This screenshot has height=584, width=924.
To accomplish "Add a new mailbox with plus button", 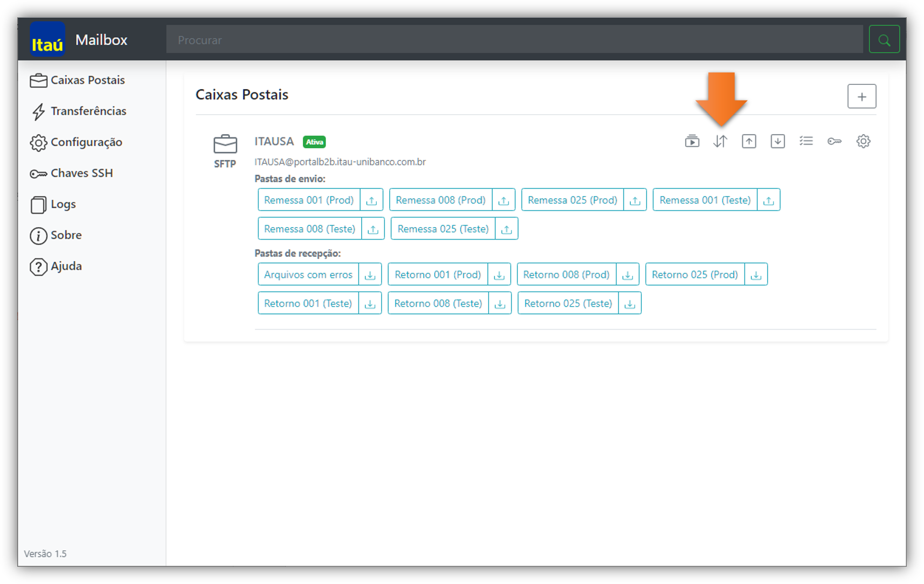I will (861, 97).
